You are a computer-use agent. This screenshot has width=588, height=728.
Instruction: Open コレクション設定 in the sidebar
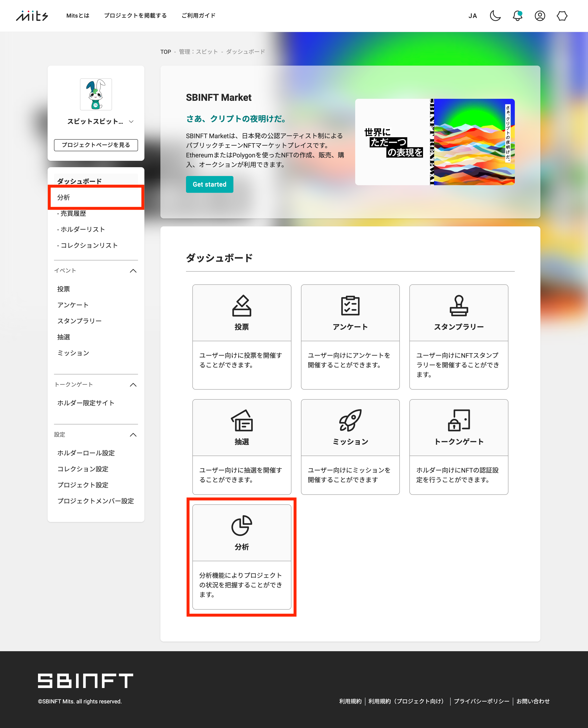coord(83,469)
